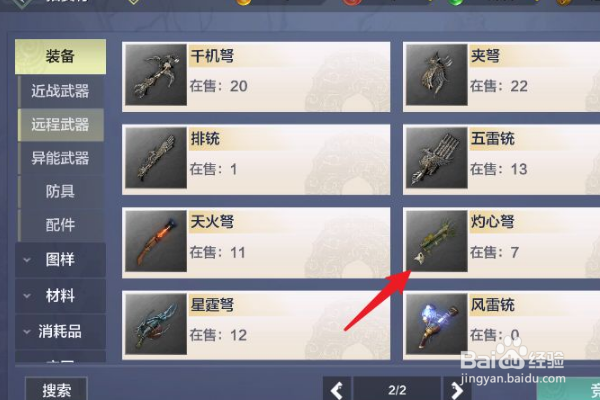Expand the 图样 category

pos(60,260)
